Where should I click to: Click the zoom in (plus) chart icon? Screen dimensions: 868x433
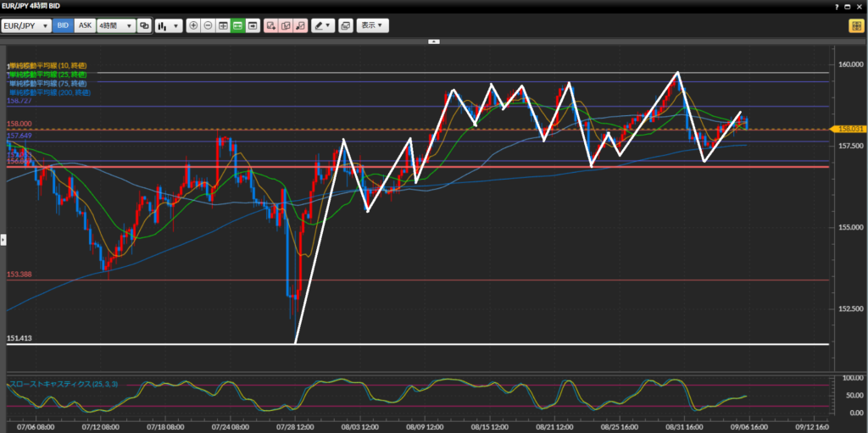194,25
